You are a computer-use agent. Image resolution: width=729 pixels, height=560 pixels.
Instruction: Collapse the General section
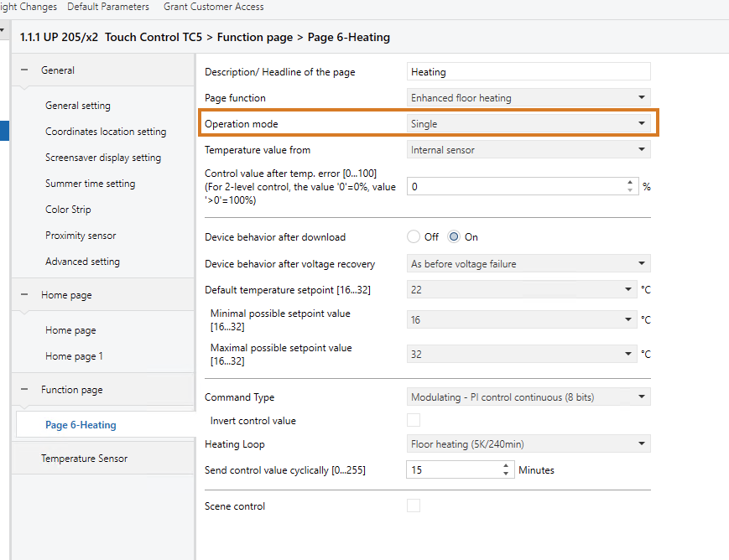tap(24, 70)
